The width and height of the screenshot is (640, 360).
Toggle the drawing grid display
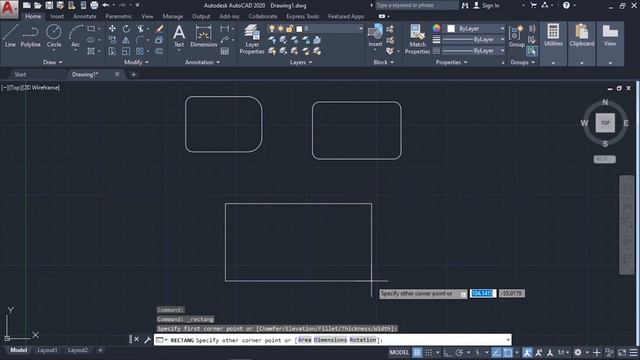[417, 352]
